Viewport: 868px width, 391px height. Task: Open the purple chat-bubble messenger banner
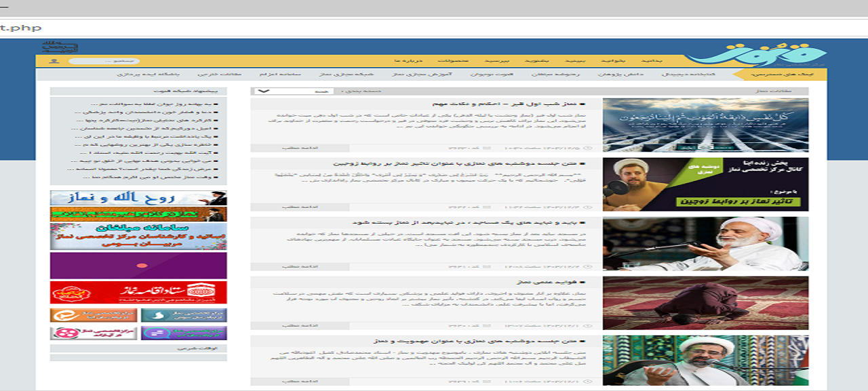click(x=184, y=333)
